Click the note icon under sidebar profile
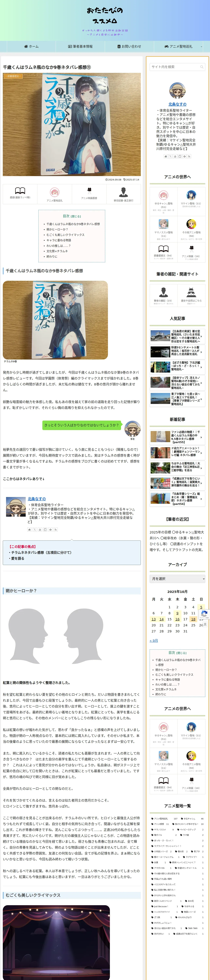 point(180,156)
